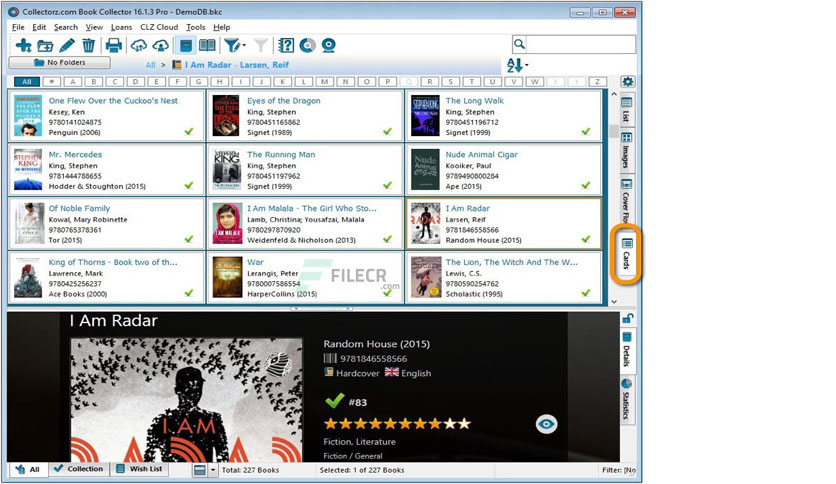The height and width of the screenshot is (484, 836).
Task: Open the No Folders selector
Action: point(60,62)
